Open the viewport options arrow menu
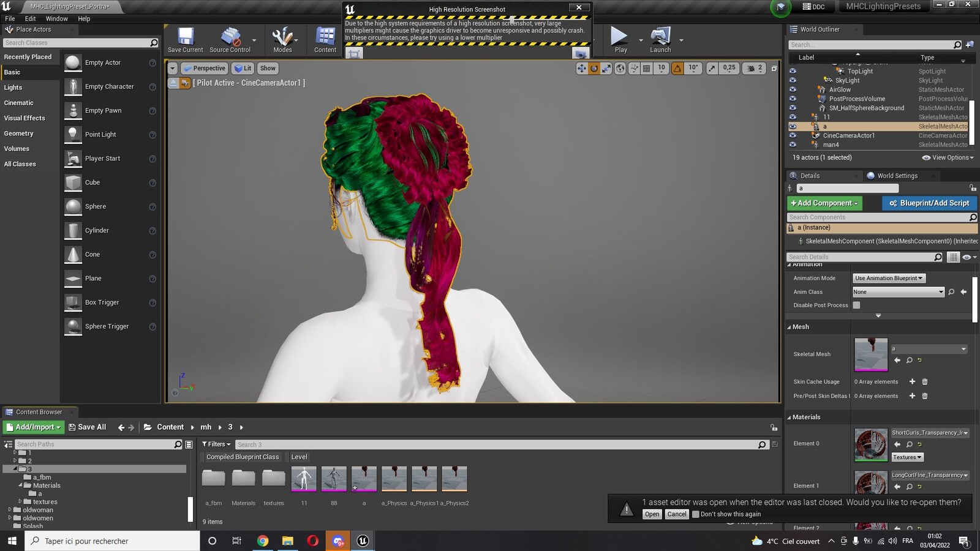980x551 pixels. (173, 69)
